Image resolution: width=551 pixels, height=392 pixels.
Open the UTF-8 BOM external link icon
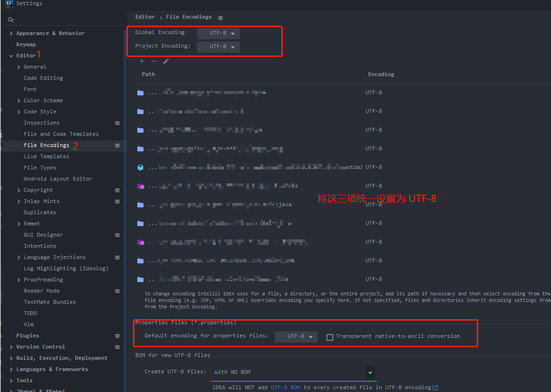435,387
